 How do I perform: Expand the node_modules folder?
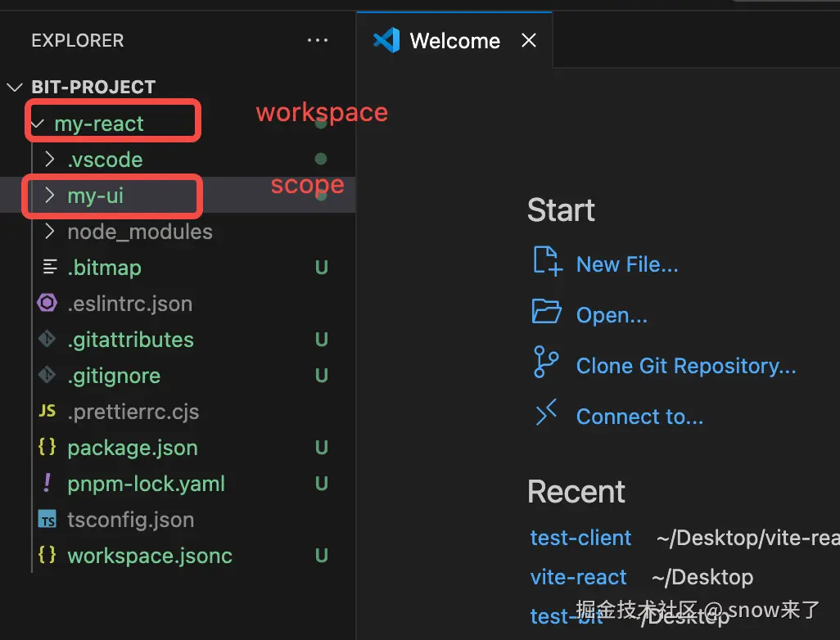tap(50, 232)
